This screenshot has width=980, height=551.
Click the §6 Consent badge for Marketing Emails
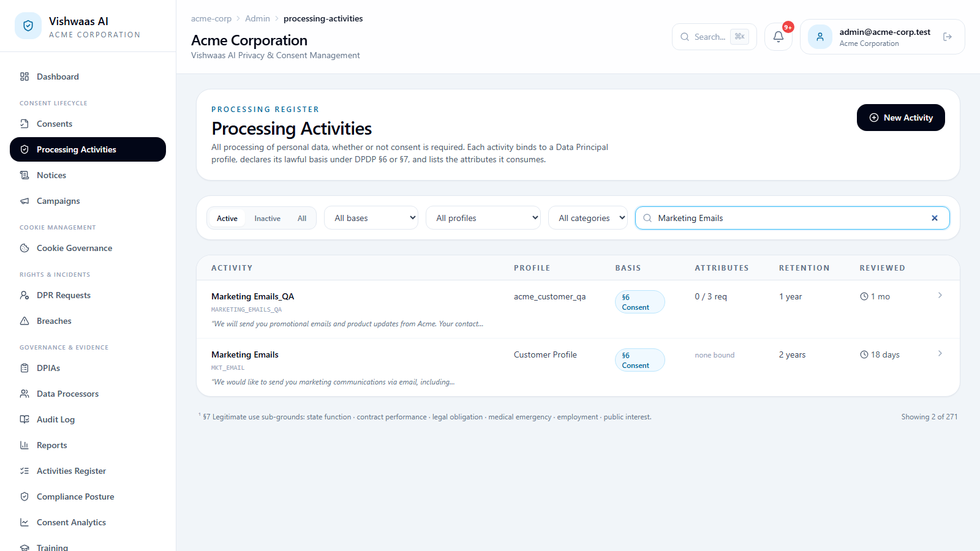[x=639, y=360]
